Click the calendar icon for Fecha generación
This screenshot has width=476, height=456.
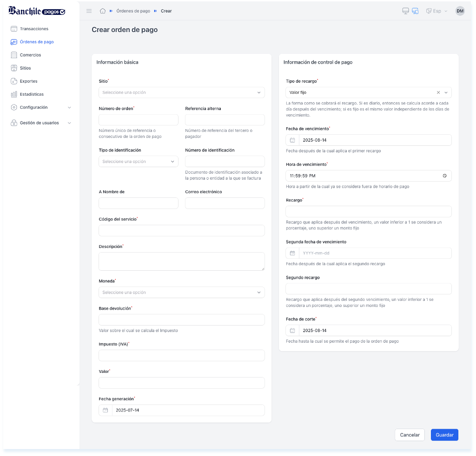coord(106,410)
